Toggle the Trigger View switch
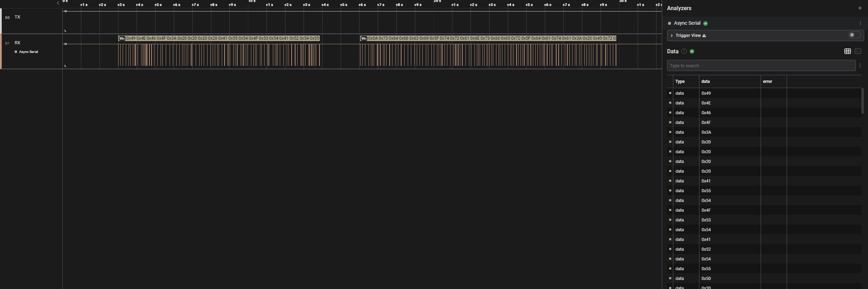868x289 pixels. (x=854, y=35)
